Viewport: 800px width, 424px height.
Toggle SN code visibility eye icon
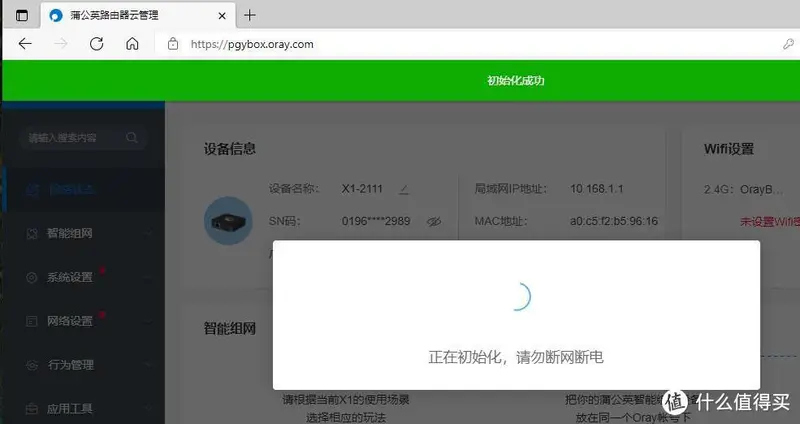coord(434,221)
